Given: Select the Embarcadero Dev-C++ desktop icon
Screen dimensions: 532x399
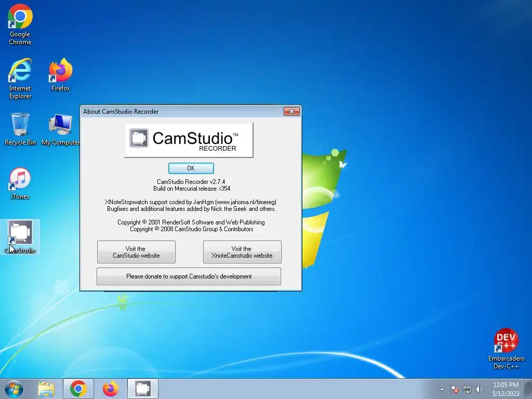Looking at the screenshot, I should point(506,349).
